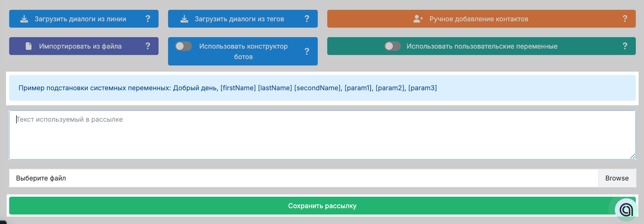Click Browse to choose a file
Viewport: 644px width, 224px height.
pyautogui.click(x=617, y=178)
